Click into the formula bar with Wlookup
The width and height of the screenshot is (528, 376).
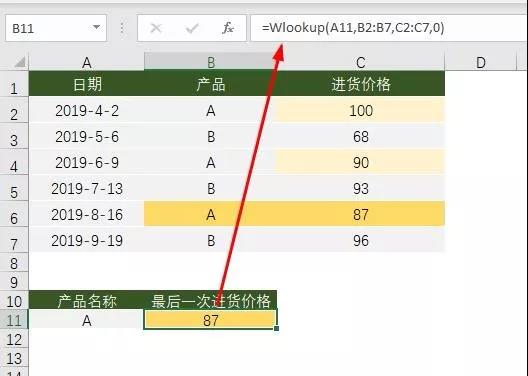click(389, 28)
